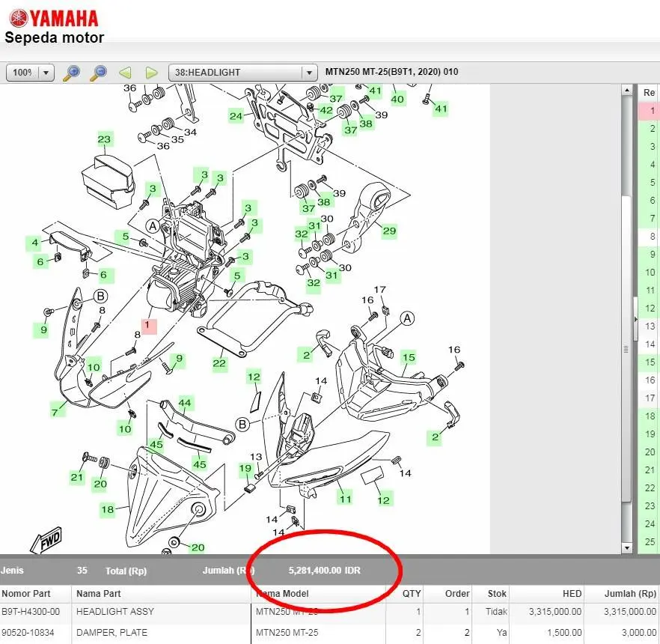
Task: Click the zoom out magnifier icon
Action: point(99,73)
